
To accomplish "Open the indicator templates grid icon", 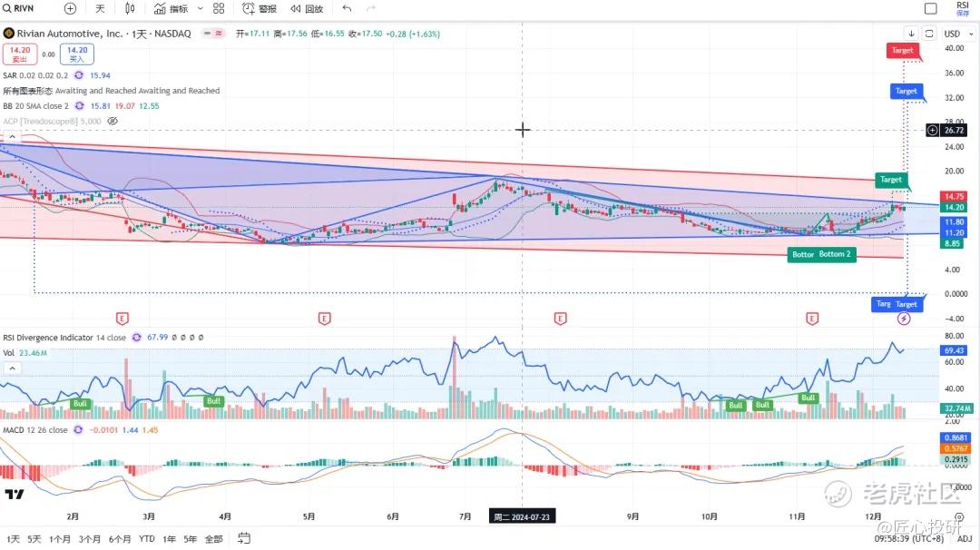I will (219, 9).
